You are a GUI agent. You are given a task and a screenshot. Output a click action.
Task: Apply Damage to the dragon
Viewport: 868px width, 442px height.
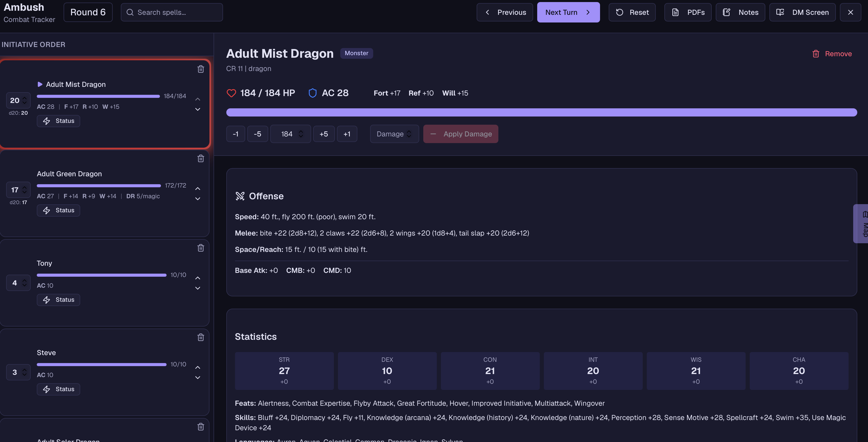[x=461, y=134]
